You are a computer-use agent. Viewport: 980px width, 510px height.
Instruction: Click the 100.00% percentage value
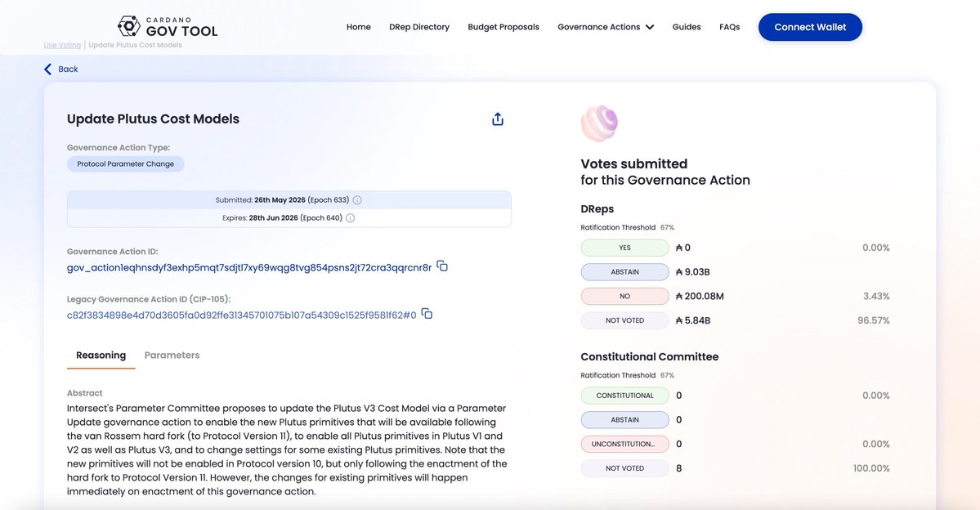point(871,468)
